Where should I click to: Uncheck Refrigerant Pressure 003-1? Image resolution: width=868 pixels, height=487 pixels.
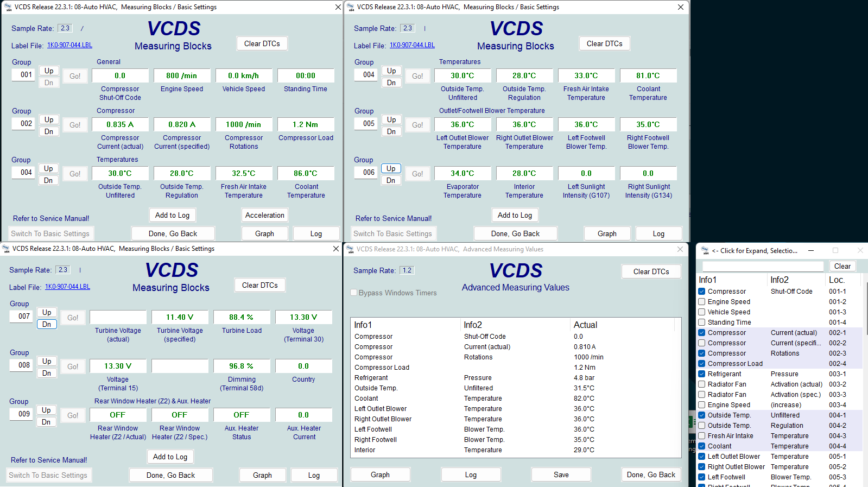click(x=702, y=374)
